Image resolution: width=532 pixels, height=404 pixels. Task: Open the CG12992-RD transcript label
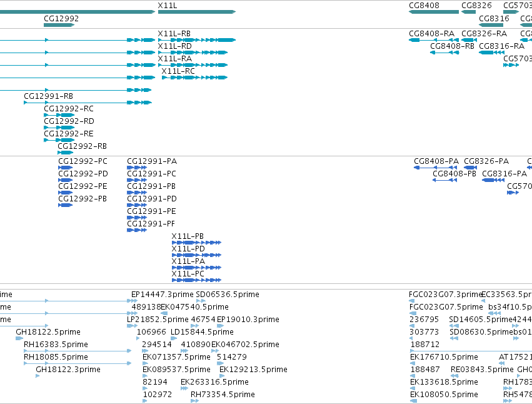pyautogui.click(x=69, y=121)
